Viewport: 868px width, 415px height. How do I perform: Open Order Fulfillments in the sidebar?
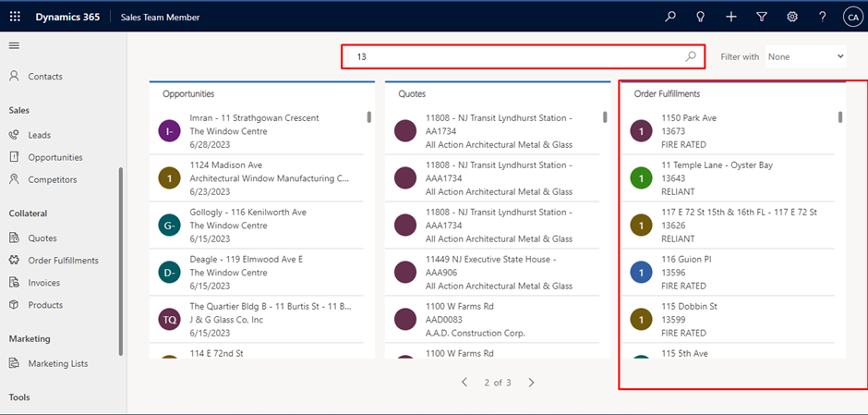64,261
